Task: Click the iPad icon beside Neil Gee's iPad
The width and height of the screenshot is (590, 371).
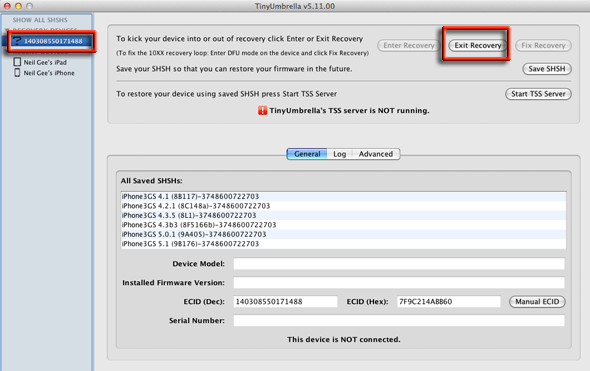Action: [17, 62]
